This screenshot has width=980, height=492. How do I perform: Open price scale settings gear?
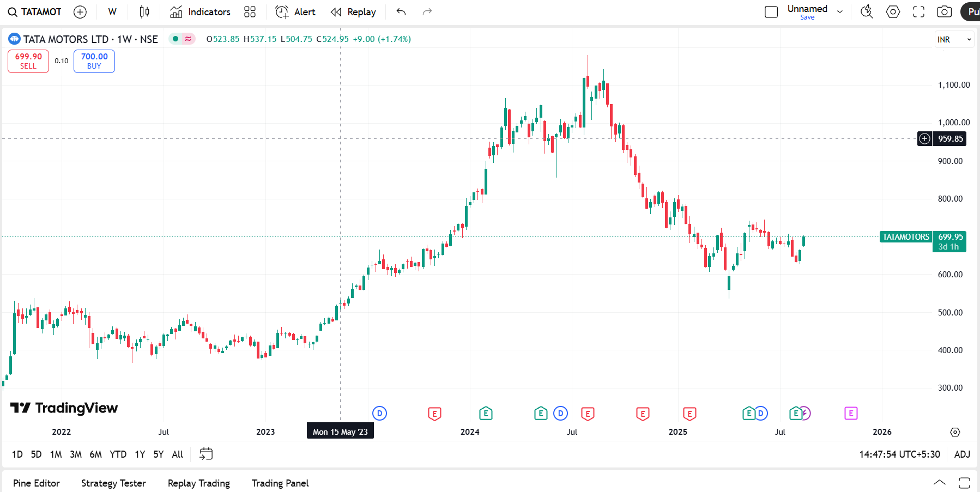click(x=955, y=432)
